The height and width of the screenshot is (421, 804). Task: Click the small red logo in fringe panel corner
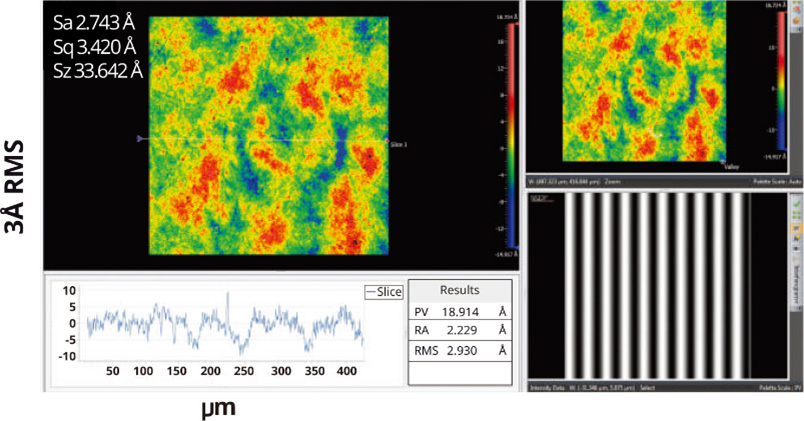point(538,199)
